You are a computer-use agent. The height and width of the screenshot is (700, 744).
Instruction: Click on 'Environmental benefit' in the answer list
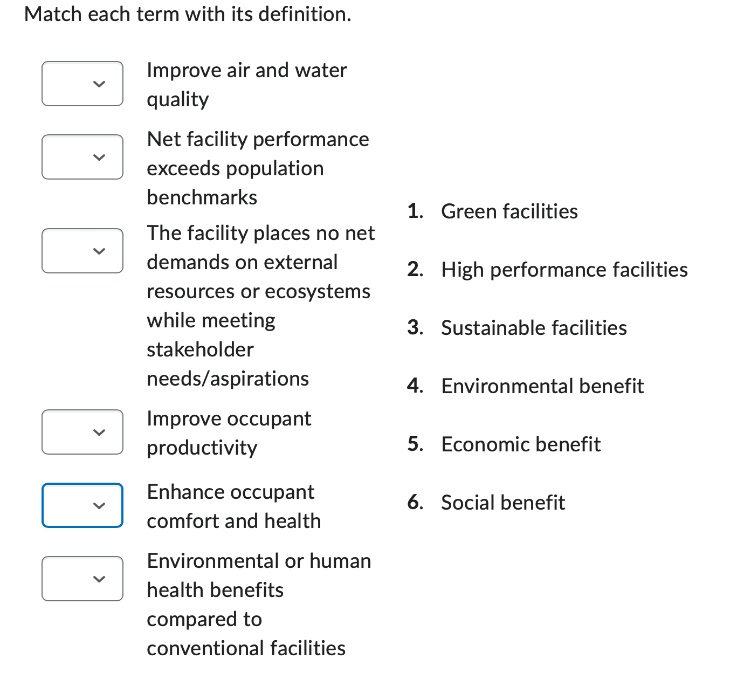542,386
